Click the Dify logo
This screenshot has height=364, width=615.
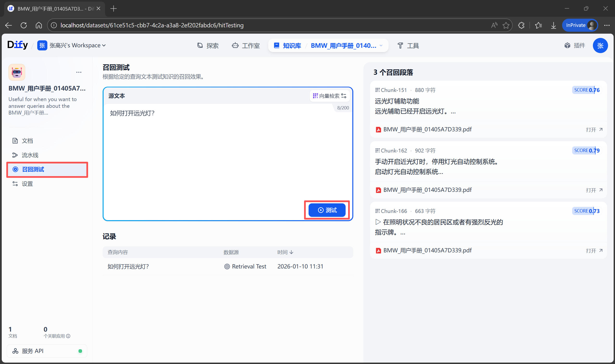point(17,45)
